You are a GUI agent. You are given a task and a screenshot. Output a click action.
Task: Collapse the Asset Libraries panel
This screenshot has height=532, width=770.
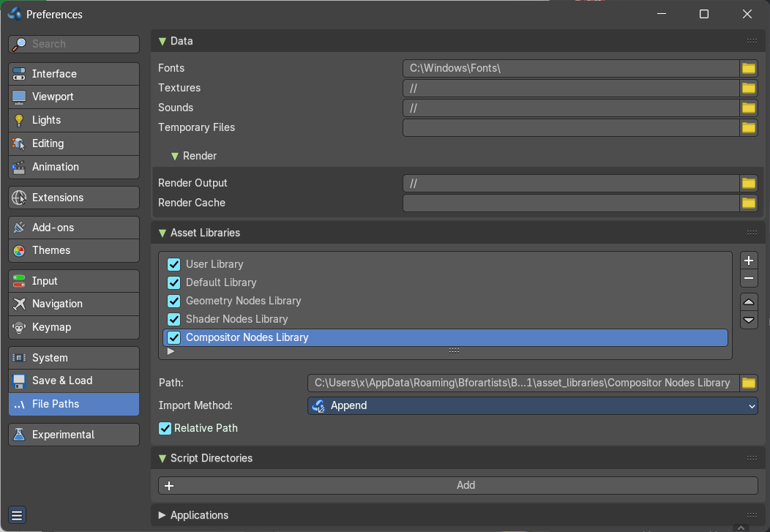(162, 233)
